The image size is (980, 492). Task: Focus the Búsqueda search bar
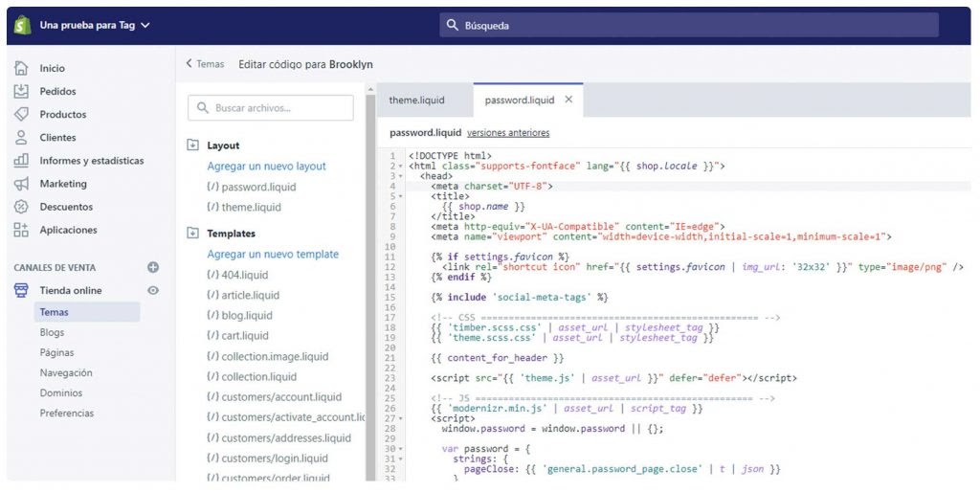(x=689, y=25)
